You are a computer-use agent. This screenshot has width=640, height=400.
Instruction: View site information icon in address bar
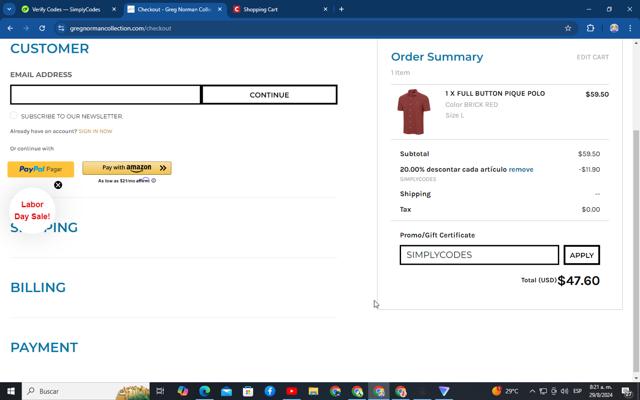pos(61,28)
